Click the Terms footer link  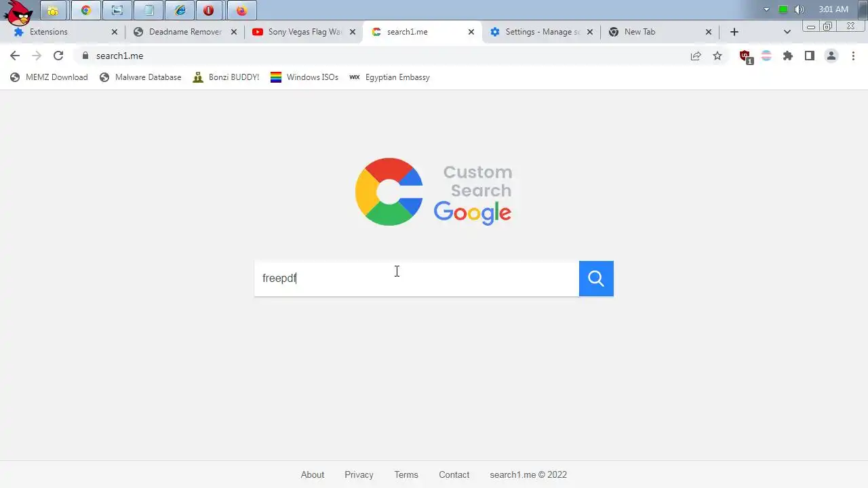pyautogui.click(x=406, y=475)
